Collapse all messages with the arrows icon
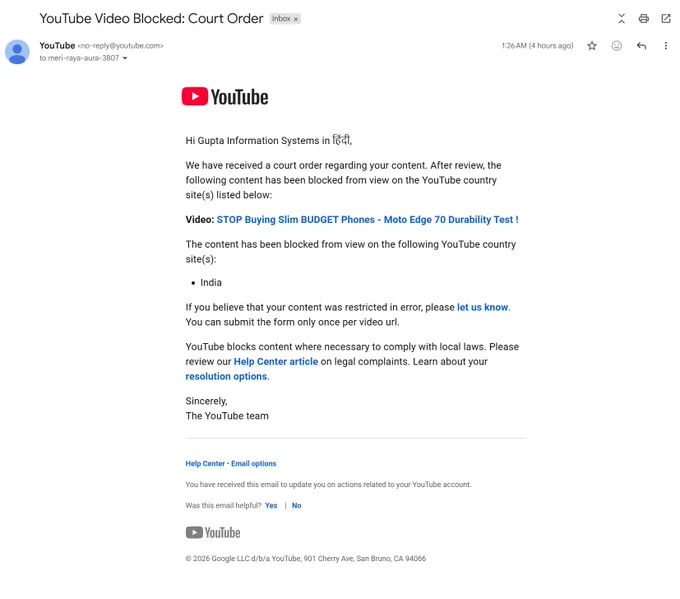This screenshot has width=680, height=599. [621, 19]
